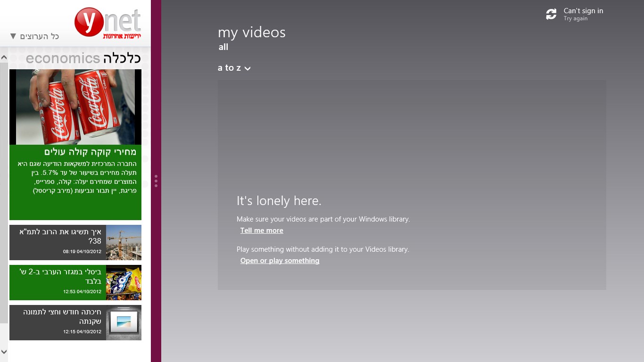Click the Coca-Cola cans lead image

[x=75, y=107]
